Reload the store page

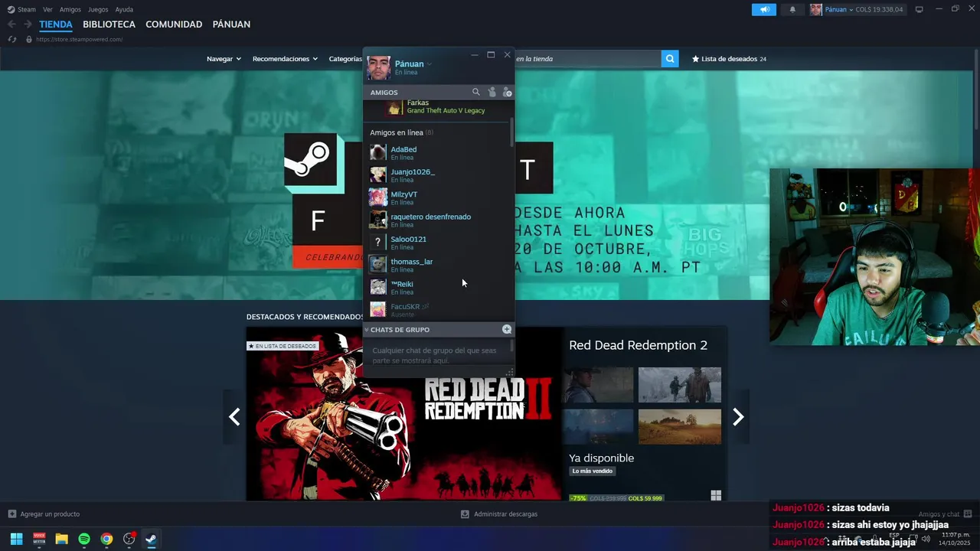[11, 39]
